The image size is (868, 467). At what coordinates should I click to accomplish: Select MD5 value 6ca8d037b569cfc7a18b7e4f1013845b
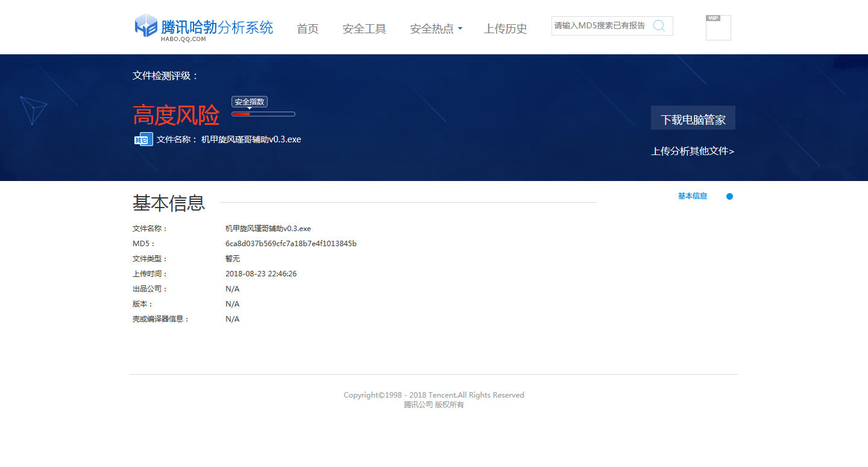pyautogui.click(x=291, y=244)
